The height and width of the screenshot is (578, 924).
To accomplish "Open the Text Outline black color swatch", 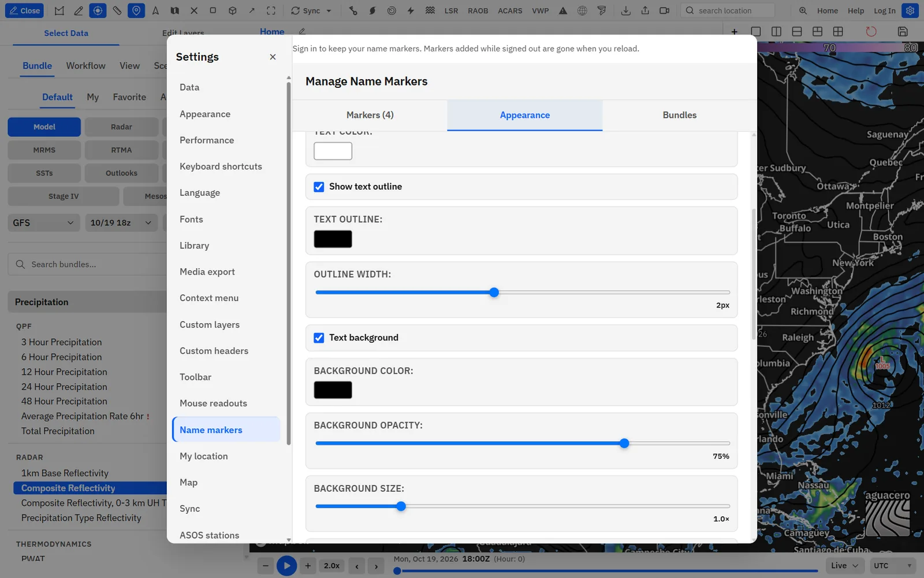I will coord(333,239).
